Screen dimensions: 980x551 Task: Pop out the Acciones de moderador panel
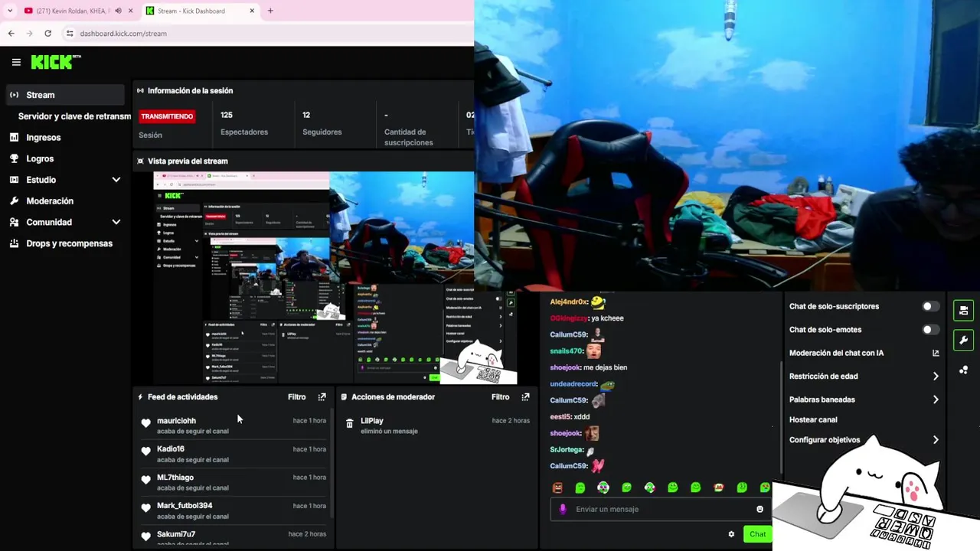click(x=525, y=397)
